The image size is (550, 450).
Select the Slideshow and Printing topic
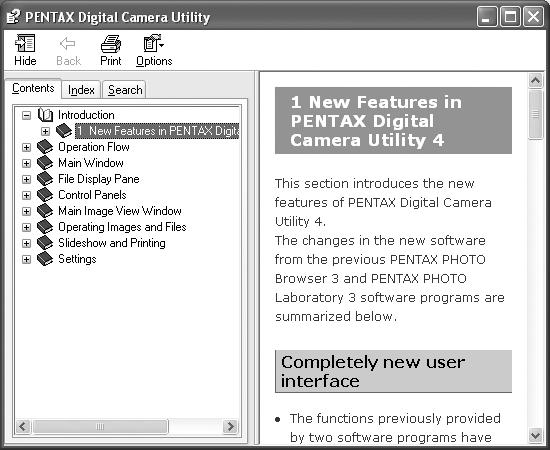(112, 243)
